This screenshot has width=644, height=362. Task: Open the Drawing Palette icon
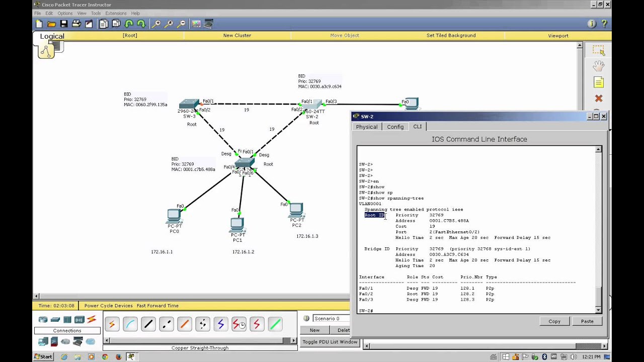click(x=196, y=24)
